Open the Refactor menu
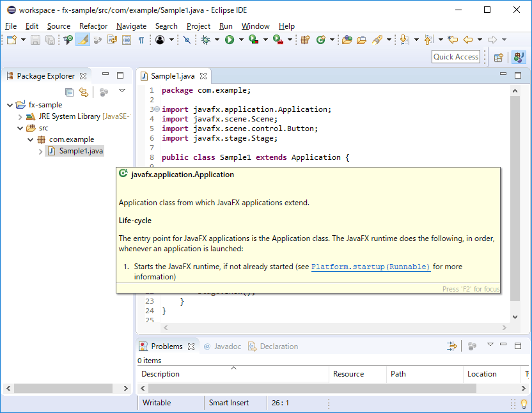The height and width of the screenshot is (413, 532). [93, 26]
